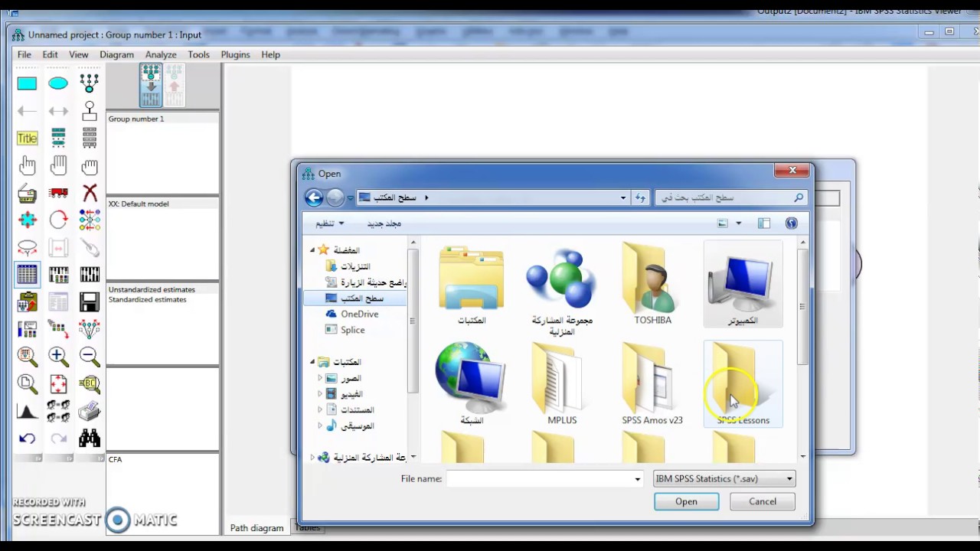This screenshot has height=551, width=980.
Task: Select the move parameter values tool
Action: tap(27, 248)
